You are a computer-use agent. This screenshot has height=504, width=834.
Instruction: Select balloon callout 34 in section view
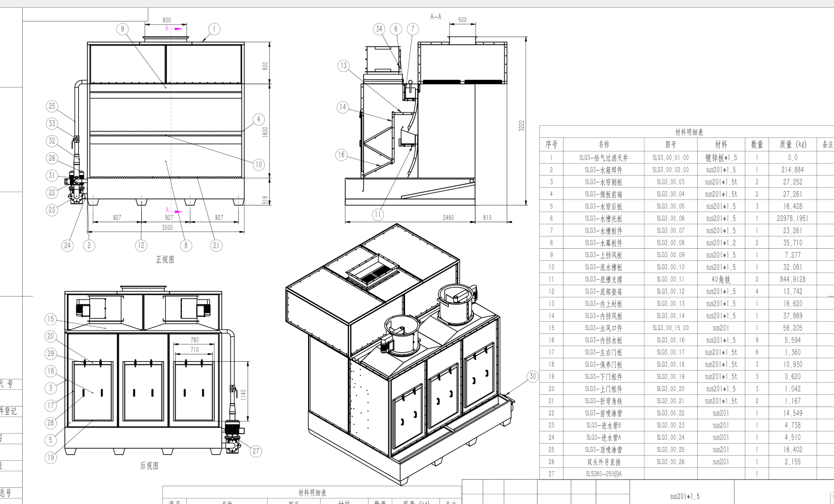[x=379, y=29]
